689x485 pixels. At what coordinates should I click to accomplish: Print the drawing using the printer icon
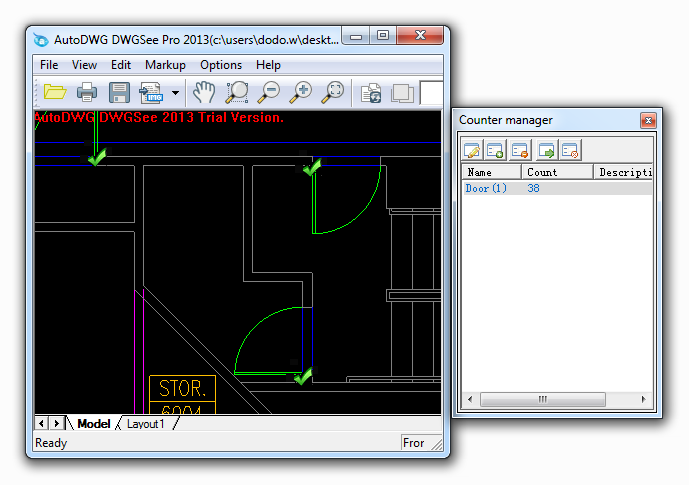[x=87, y=92]
